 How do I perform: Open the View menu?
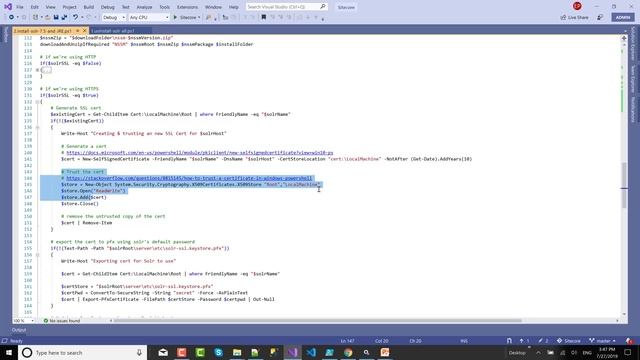50,7
